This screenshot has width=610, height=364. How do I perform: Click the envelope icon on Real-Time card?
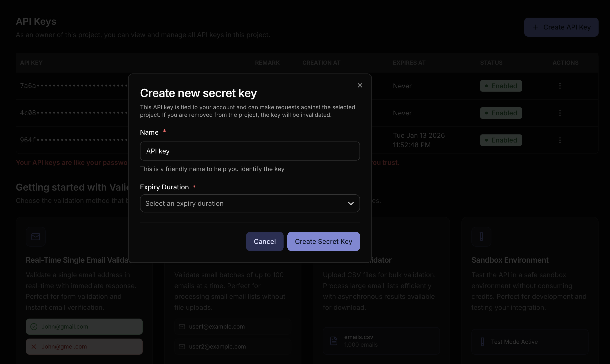tap(36, 237)
